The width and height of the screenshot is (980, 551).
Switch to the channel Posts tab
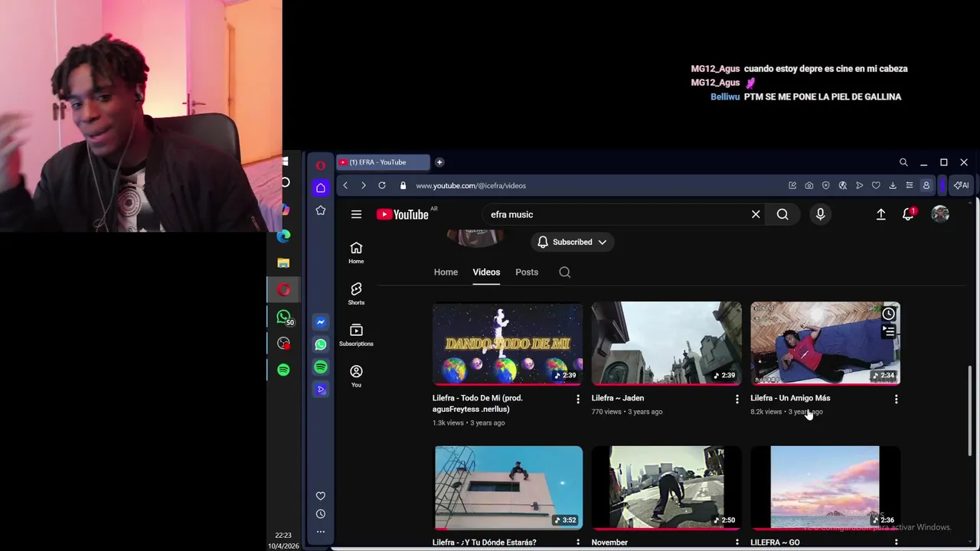tap(527, 272)
